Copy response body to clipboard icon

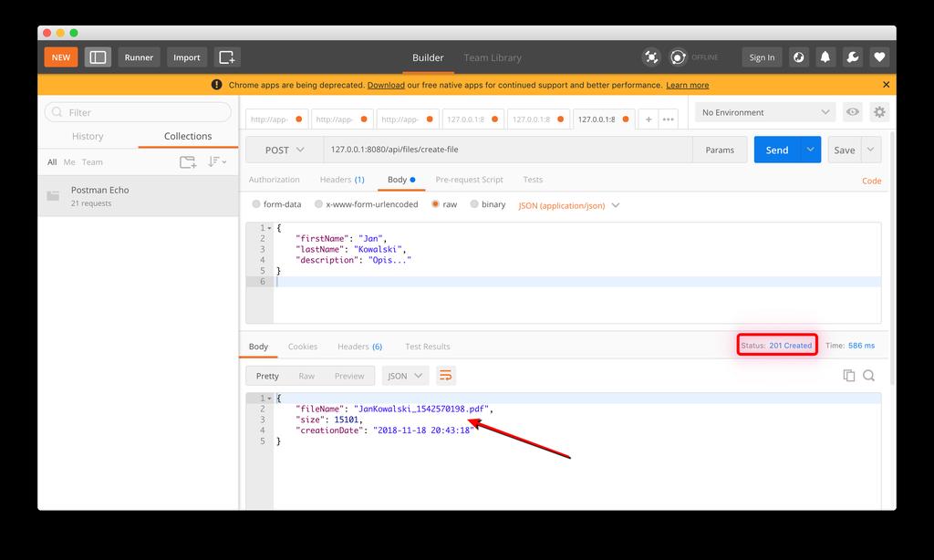click(x=849, y=376)
